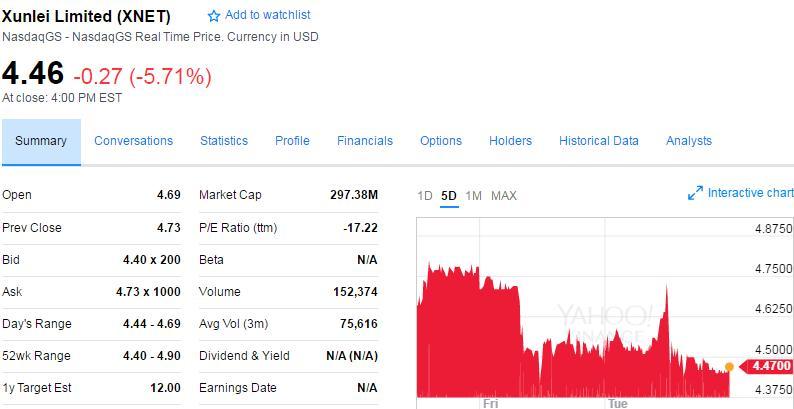The height and width of the screenshot is (409, 794).
Task: Select the Options tab
Action: tap(441, 141)
